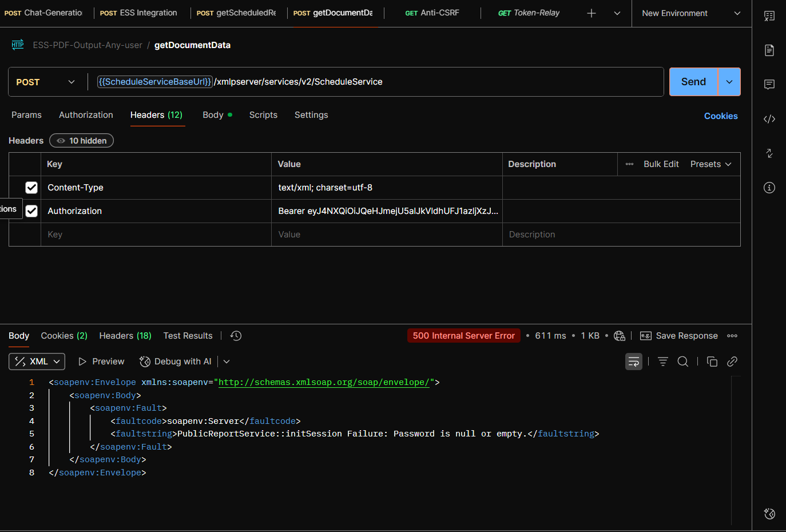Switch to the Body request tab

[x=213, y=115]
